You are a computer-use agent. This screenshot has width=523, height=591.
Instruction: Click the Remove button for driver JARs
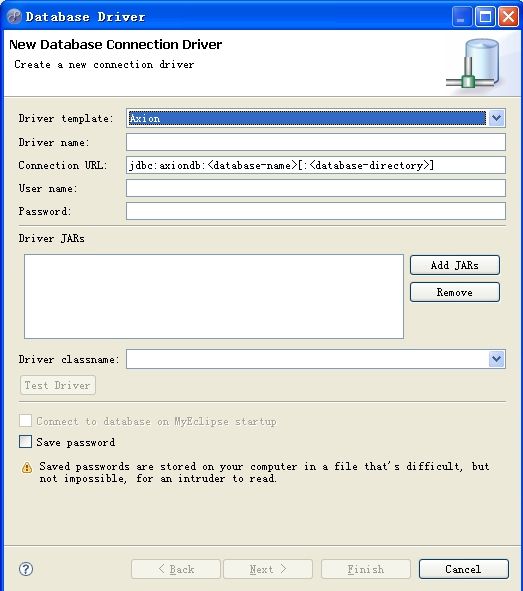[x=455, y=292]
